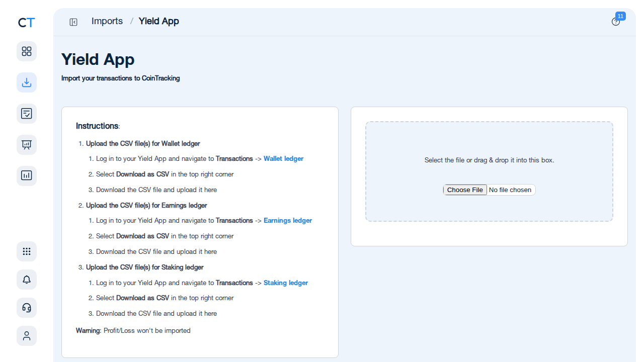The height and width of the screenshot is (362, 644).
Task: Click 'Upload the CSV file(s) for Wallet ledger'
Action: tap(143, 143)
